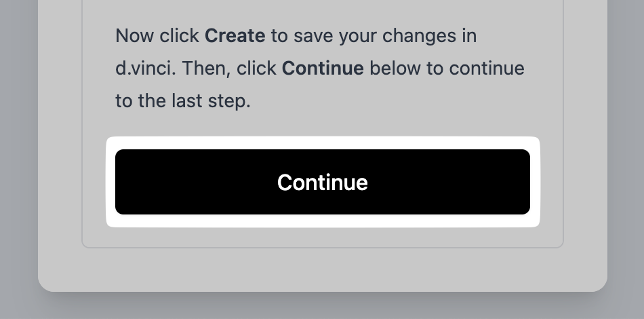
Task: Click the bold word Create
Action: pos(235,35)
